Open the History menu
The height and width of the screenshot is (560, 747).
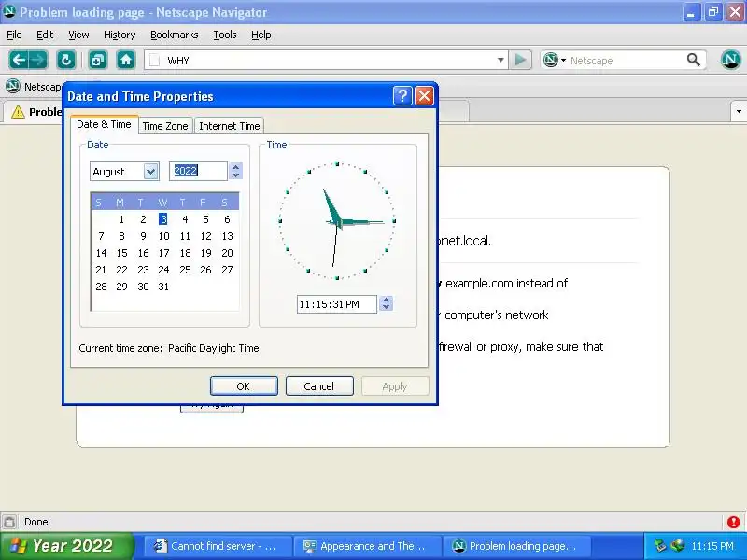tap(120, 35)
